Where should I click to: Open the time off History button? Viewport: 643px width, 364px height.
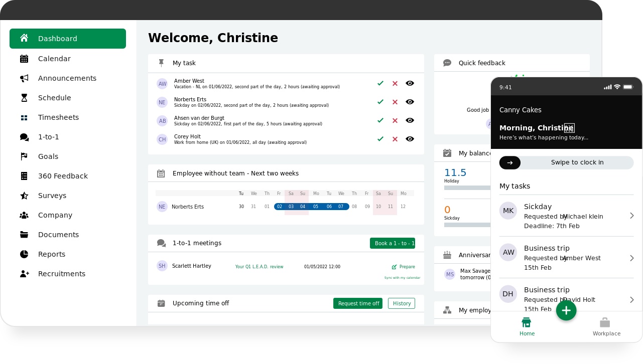[x=402, y=303]
